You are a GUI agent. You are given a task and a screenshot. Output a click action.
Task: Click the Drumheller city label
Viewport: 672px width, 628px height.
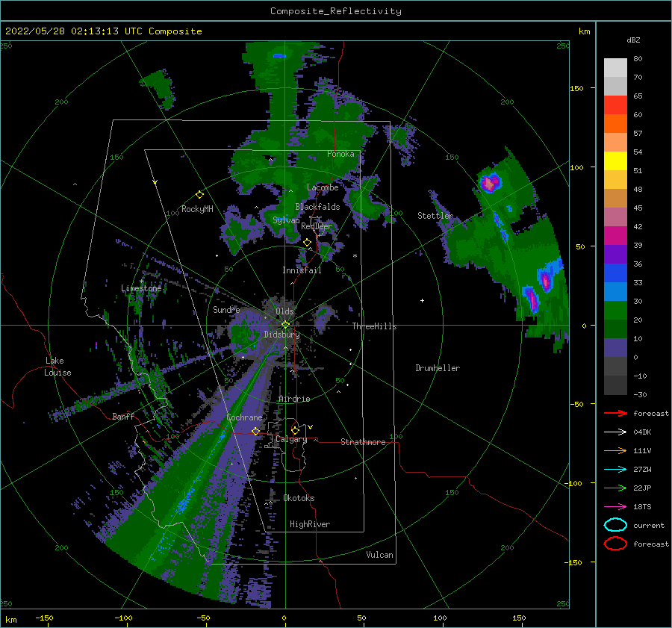[438, 368]
